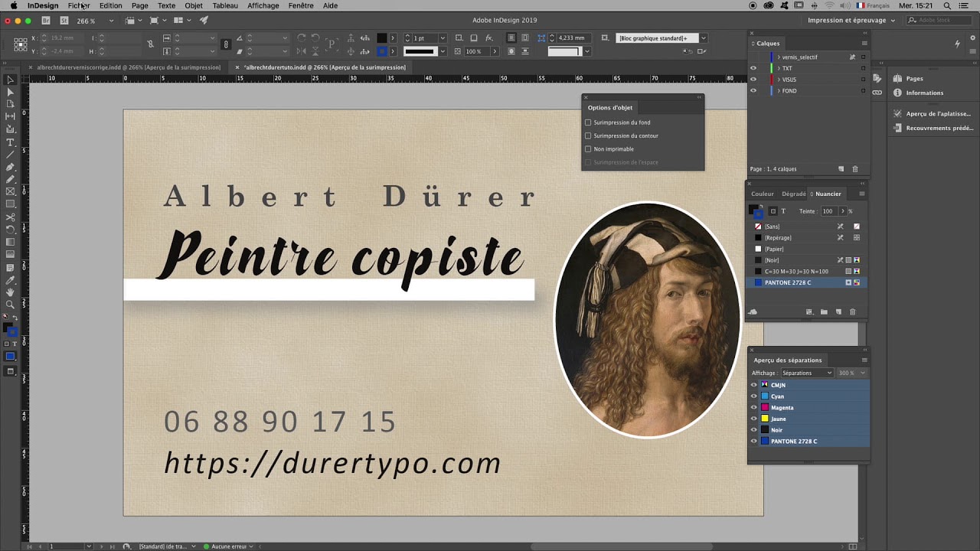Delete selected layer with trash icon
Image resolution: width=980 pixels, height=551 pixels.
point(855,169)
